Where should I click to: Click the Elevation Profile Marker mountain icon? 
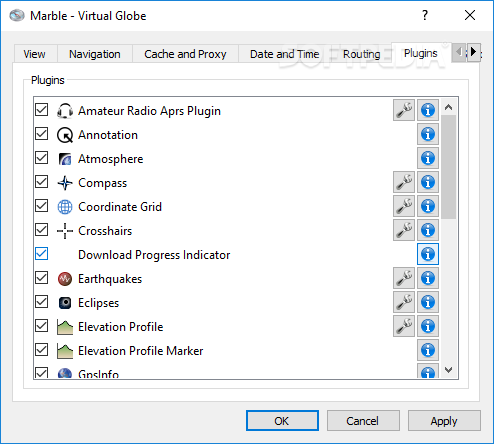coord(65,351)
